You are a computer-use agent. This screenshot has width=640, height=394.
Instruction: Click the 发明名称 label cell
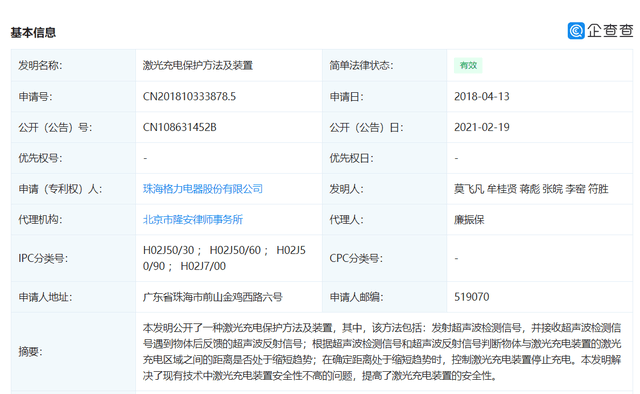tap(73, 65)
